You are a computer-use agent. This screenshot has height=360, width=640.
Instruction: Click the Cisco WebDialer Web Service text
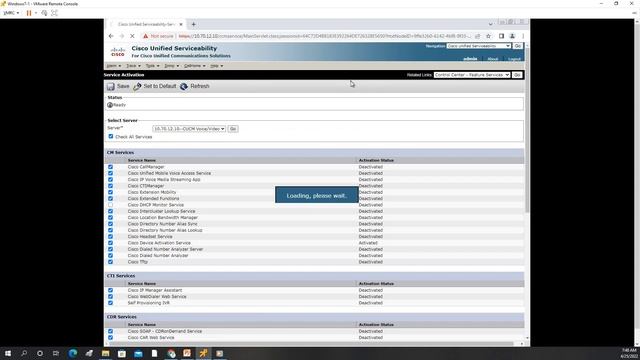[157, 297]
